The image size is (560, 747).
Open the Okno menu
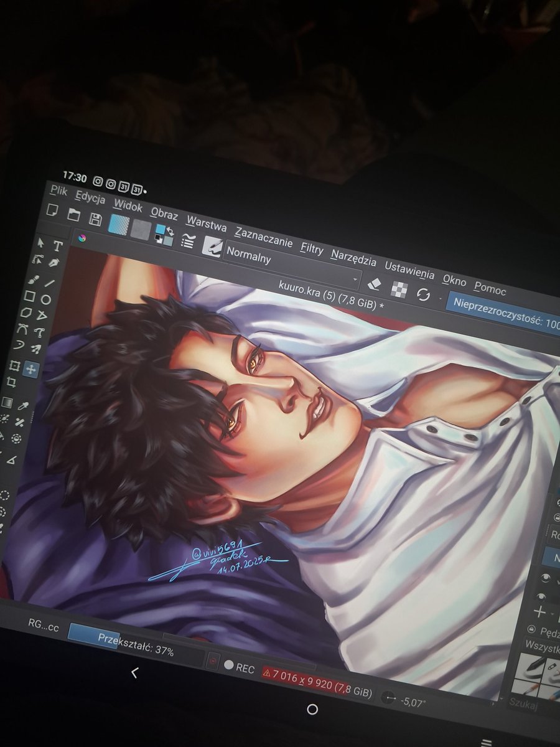454,280
